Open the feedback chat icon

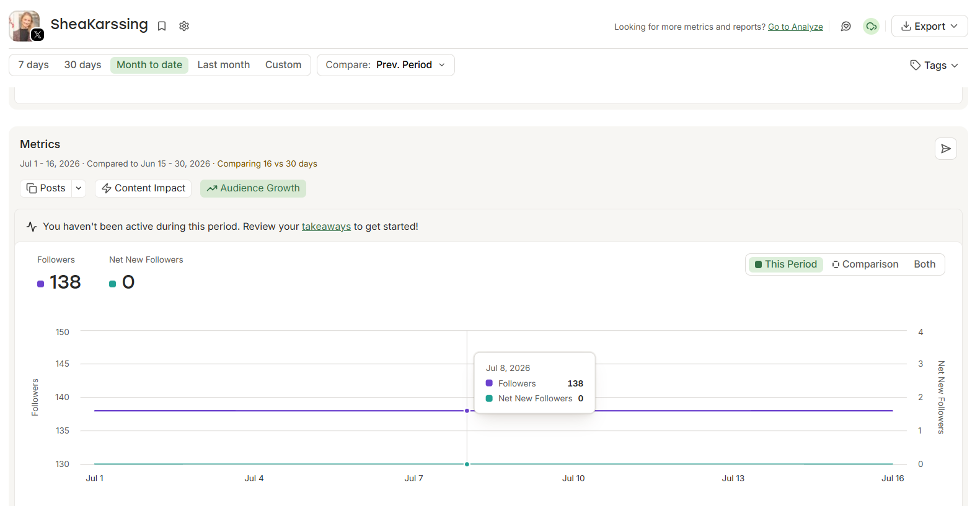click(x=845, y=26)
